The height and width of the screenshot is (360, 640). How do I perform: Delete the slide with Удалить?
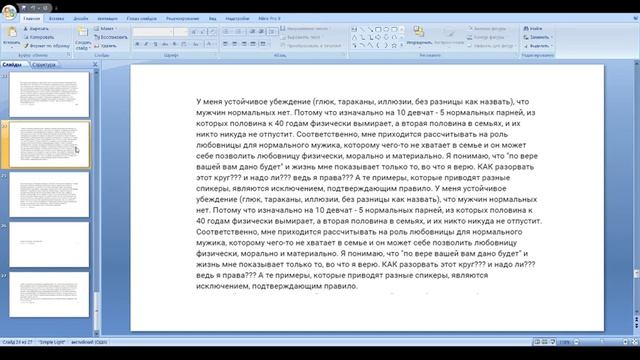pos(106,46)
